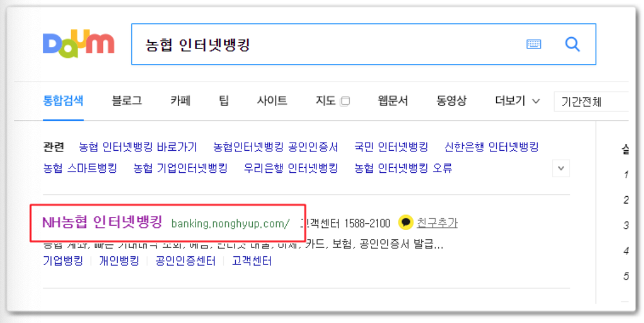Open the 고객센터 sublink
644x323 pixels.
tap(252, 261)
